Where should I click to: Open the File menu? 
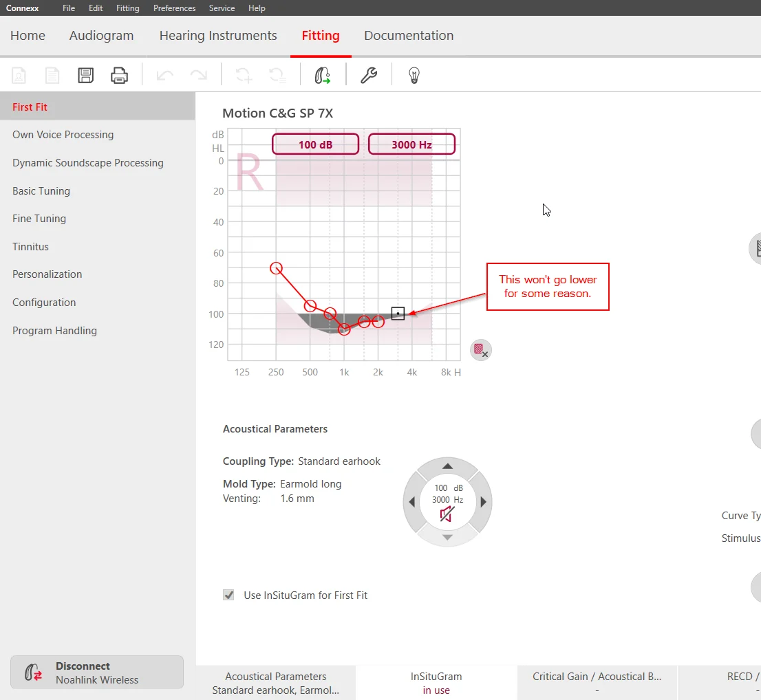(69, 8)
